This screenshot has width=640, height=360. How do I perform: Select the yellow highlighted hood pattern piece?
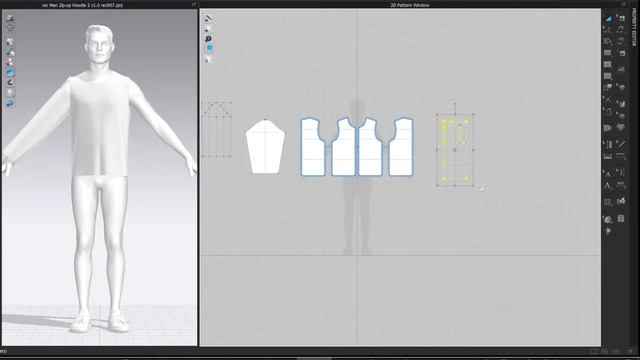tap(455, 150)
